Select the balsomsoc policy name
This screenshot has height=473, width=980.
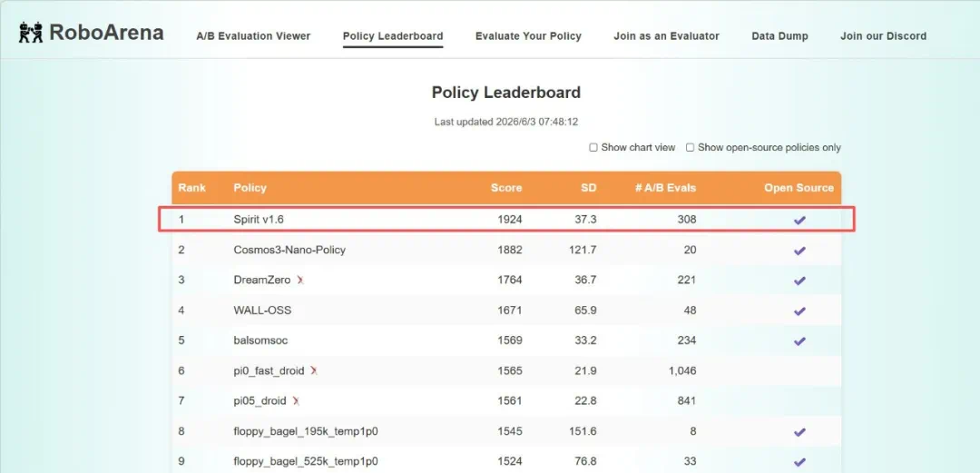(260, 340)
